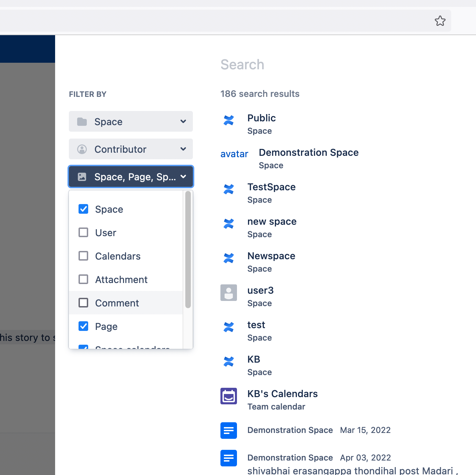Click the image icon in the content type filter
Screen dimensions: 476x475
82,176
